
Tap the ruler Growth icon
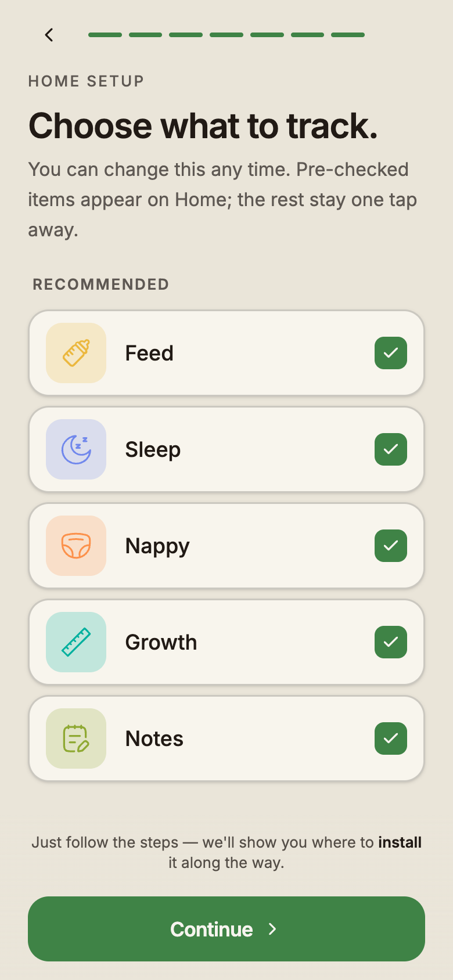tap(76, 642)
